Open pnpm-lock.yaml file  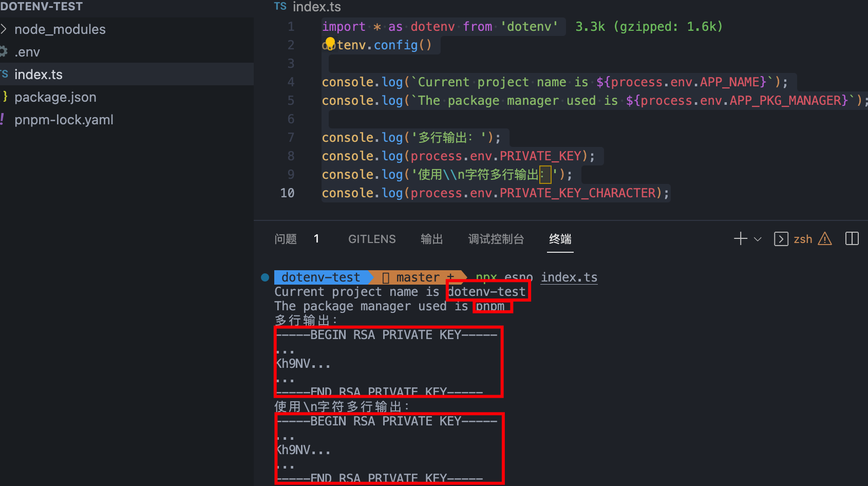[x=64, y=120]
